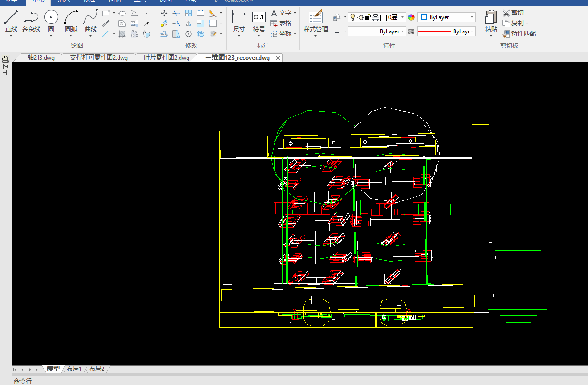Choose the double-line draw tool
This screenshot has height=385, width=588.
(x=106, y=23)
